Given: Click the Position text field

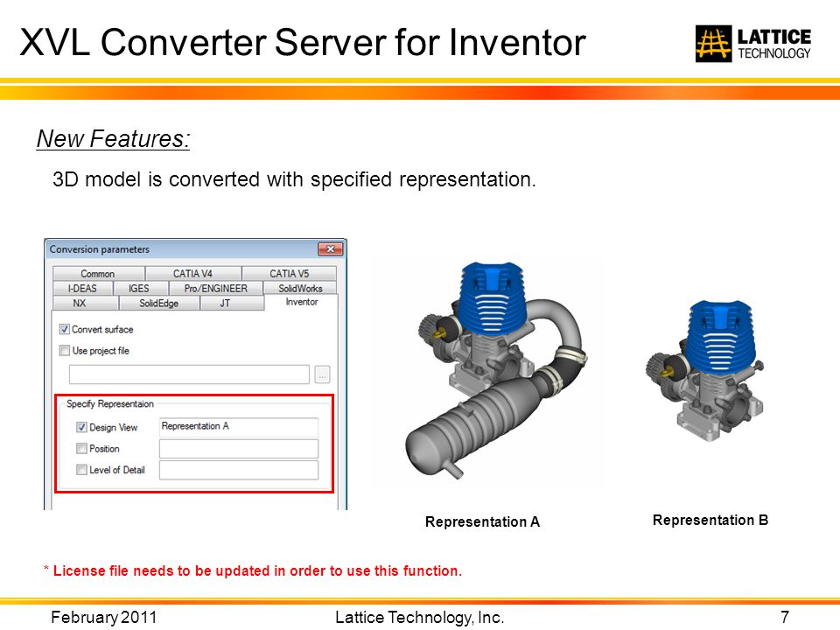Looking at the screenshot, I should [x=239, y=449].
